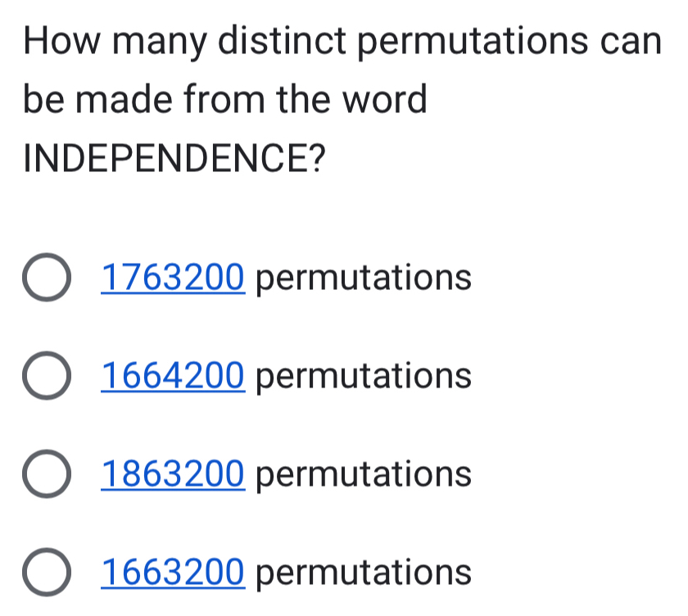The width and height of the screenshot is (688, 616).
Task: Tap the underlined 1663200 number link
Action: 173,571
